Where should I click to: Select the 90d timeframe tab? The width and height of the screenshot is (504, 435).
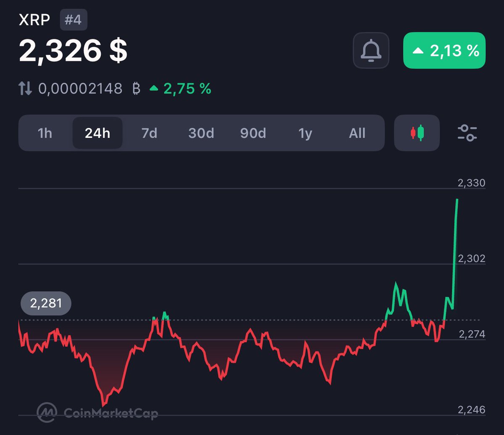pos(253,133)
